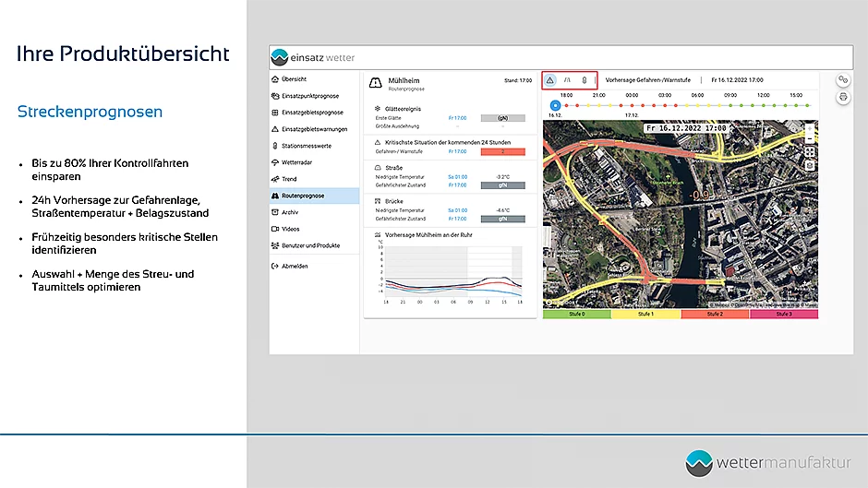Click the print icon beside the map panel
Screen dimensions: 868x488
(x=843, y=98)
